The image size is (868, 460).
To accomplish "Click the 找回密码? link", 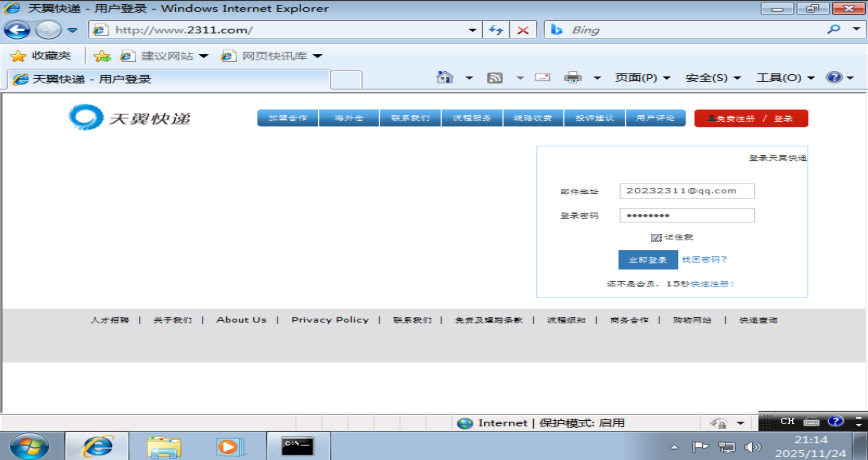I will (704, 260).
